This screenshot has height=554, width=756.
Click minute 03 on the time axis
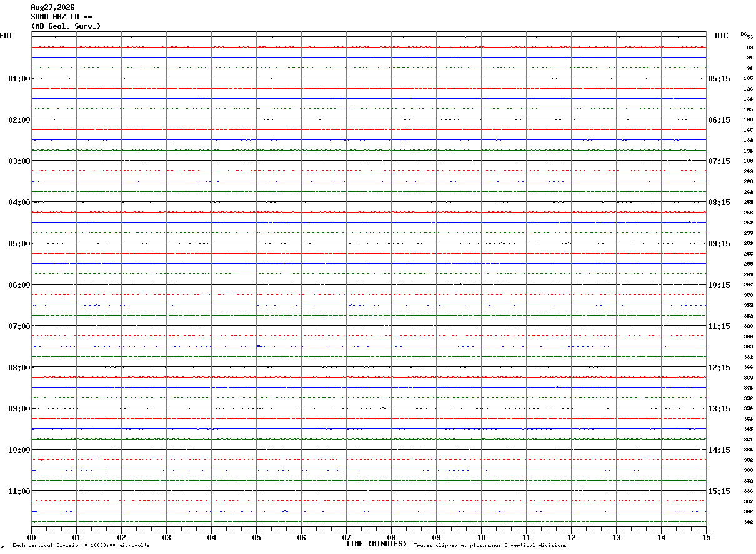click(x=166, y=537)
